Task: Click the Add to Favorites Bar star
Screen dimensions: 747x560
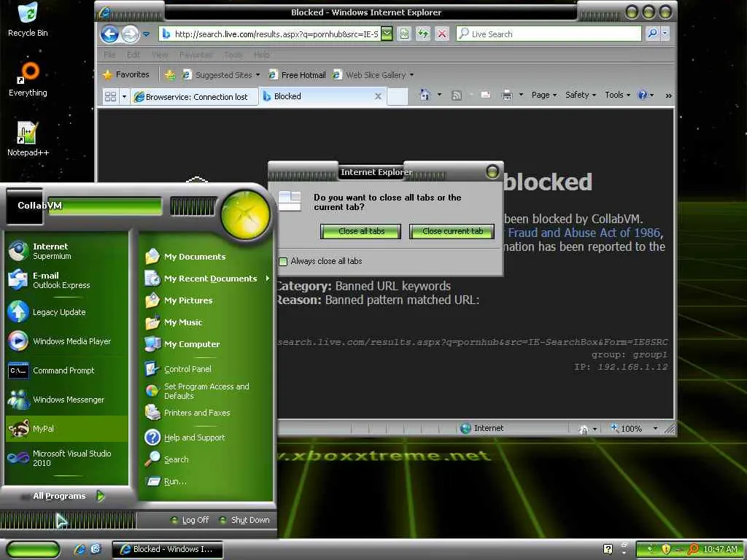Action: pyautogui.click(x=169, y=75)
